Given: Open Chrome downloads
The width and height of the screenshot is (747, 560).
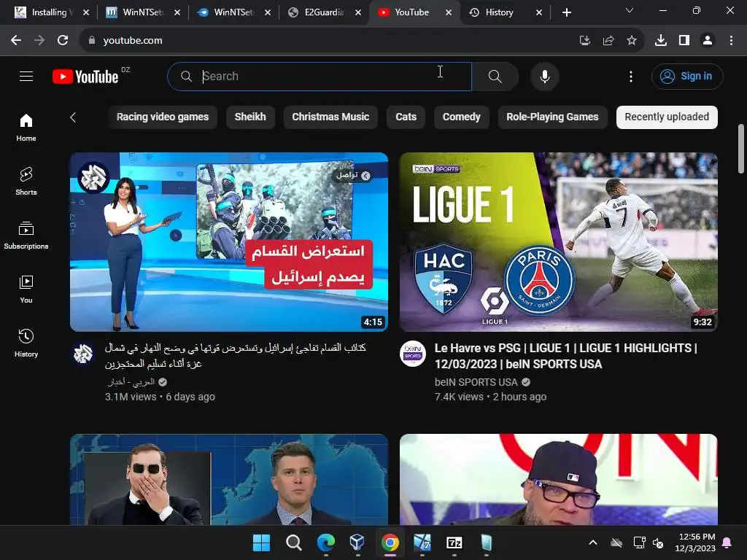Looking at the screenshot, I should pos(661,41).
